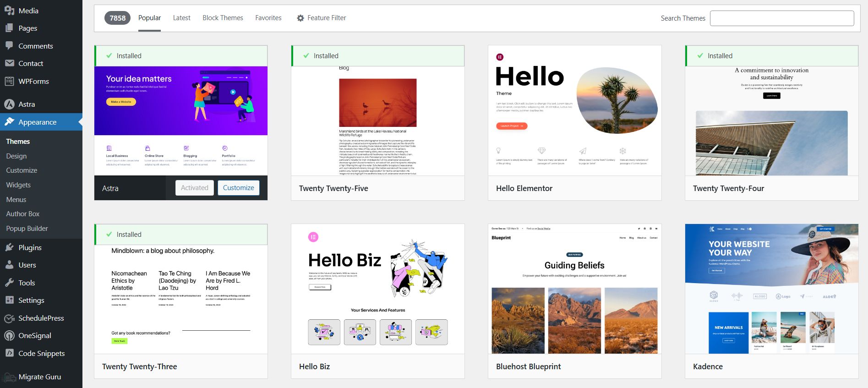Open the Migrate Guru menu label
Screen dimensions: 868x388
pyautogui.click(x=40, y=377)
